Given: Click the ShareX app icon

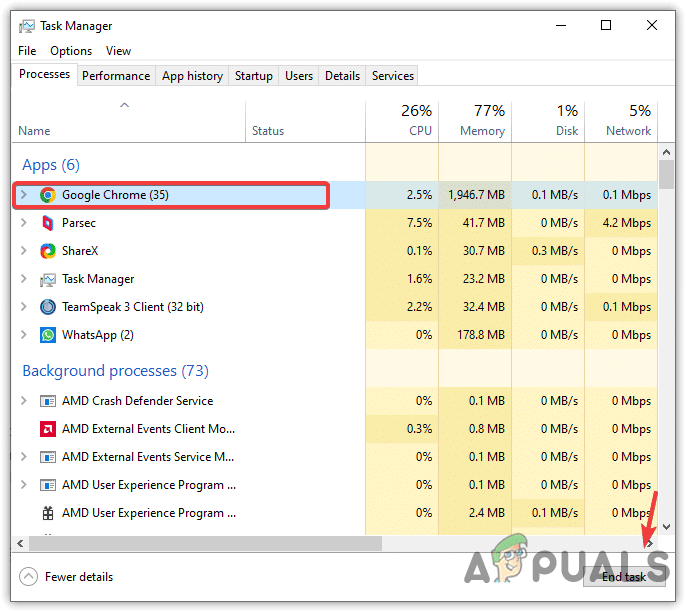Looking at the screenshot, I should 48,251.
